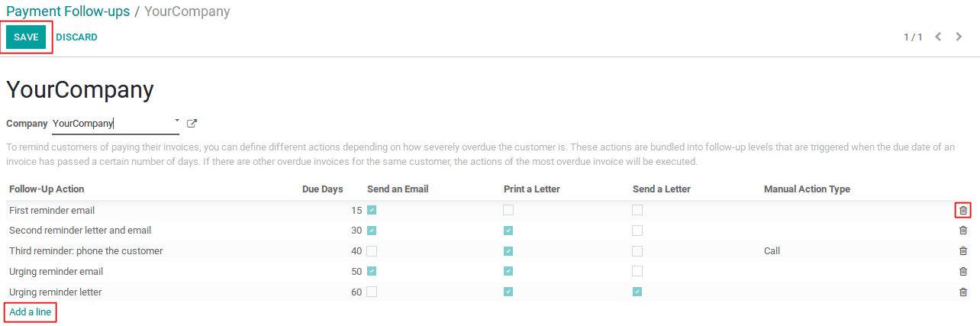
Task: Sort by the Due Days column header
Action: click(x=322, y=189)
